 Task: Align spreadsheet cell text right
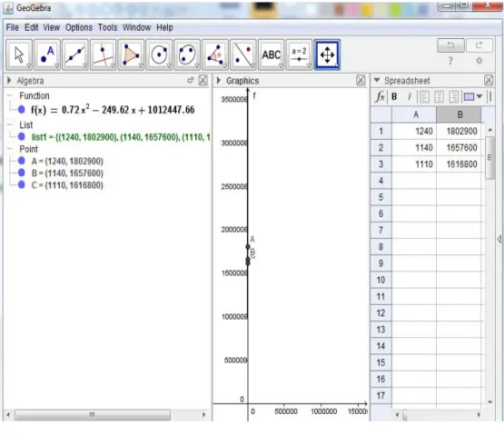(x=454, y=96)
